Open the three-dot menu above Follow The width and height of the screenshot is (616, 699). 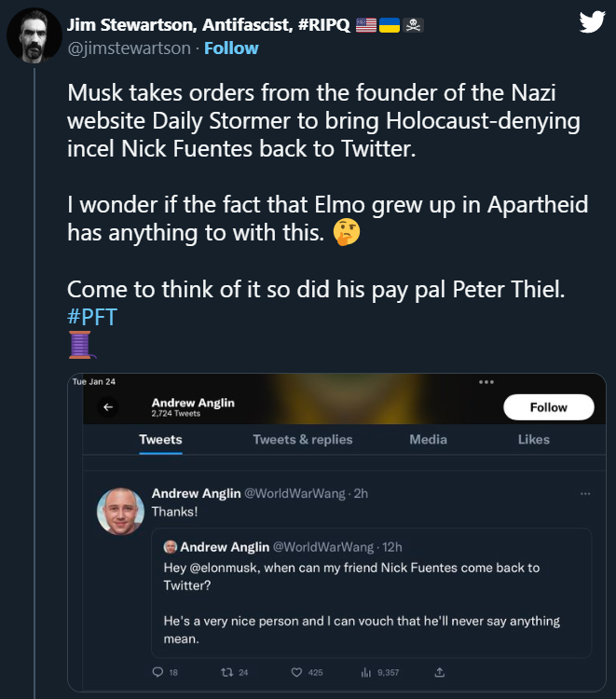pos(486,382)
